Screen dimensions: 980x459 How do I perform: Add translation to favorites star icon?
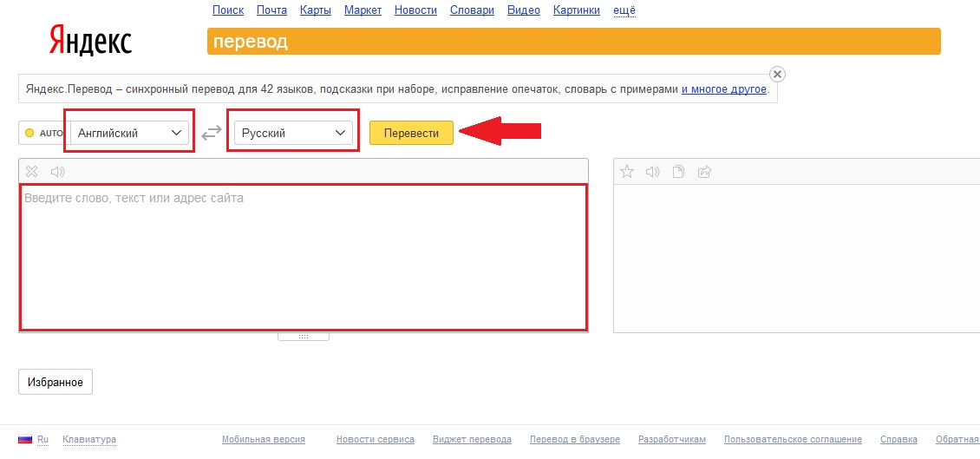tap(627, 171)
